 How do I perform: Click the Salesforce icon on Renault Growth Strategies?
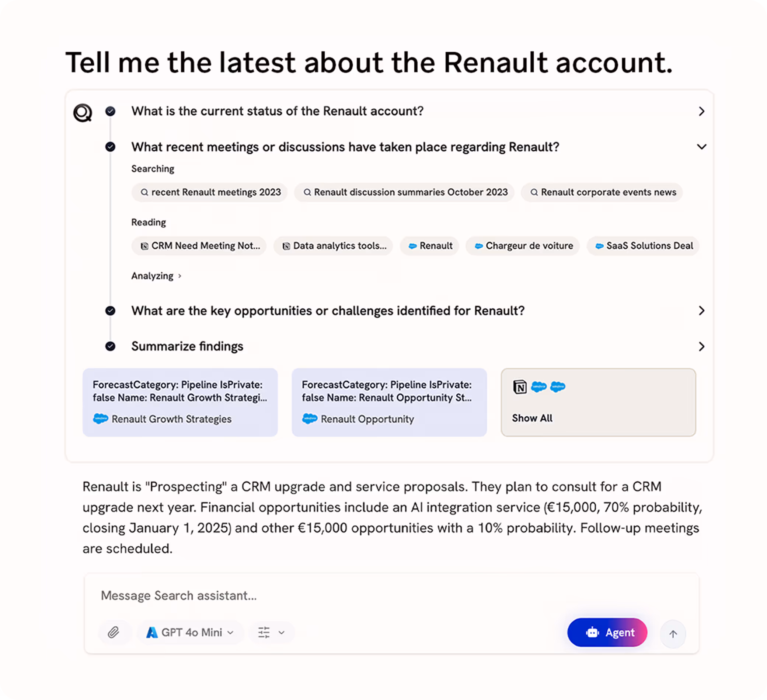point(100,419)
